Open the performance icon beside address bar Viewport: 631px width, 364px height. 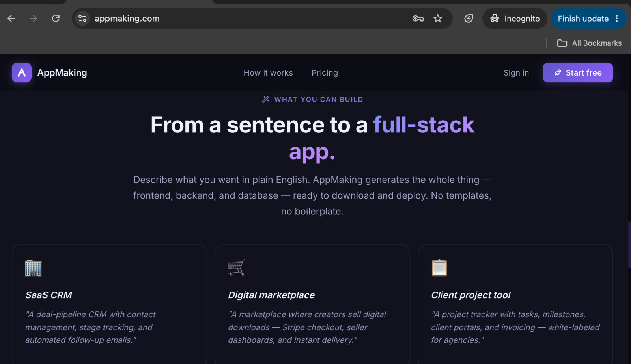[469, 19]
